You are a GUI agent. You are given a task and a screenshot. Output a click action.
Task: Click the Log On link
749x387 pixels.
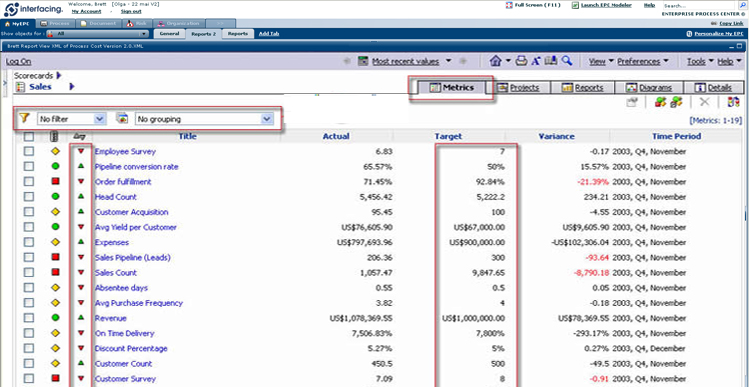pos(19,62)
